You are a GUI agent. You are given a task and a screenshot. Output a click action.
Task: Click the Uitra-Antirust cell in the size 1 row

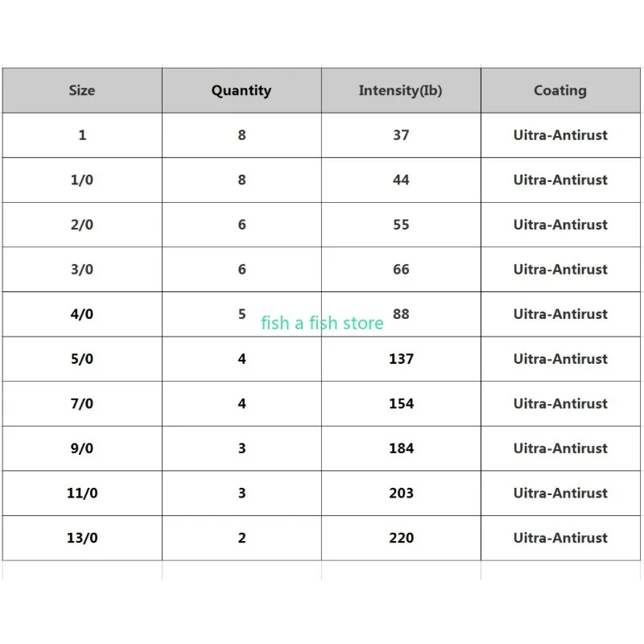(560, 135)
